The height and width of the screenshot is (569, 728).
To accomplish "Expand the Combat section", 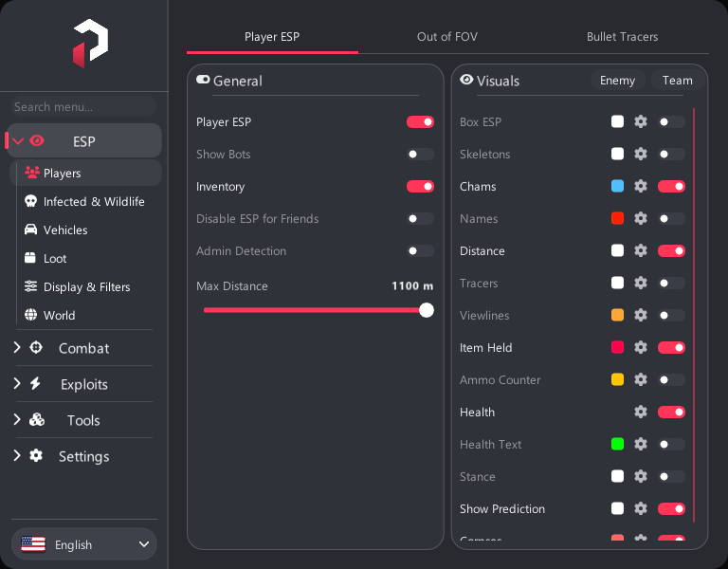I will (x=83, y=348).
